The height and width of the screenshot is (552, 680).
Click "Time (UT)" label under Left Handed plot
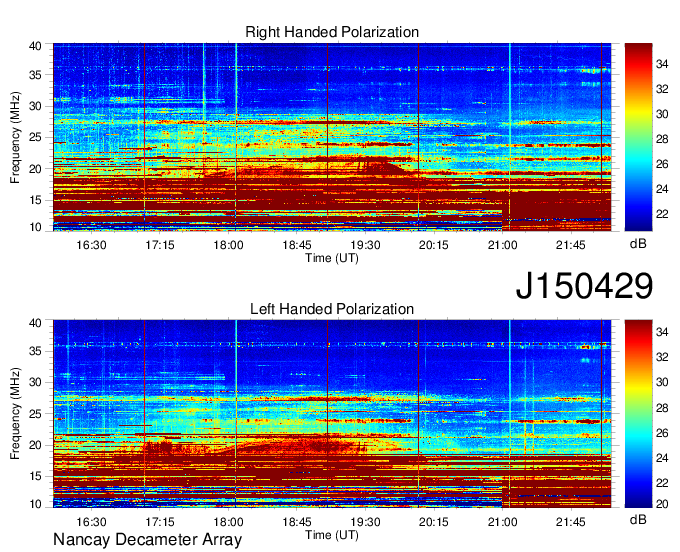pyautogui.click(x=332, y=535)
